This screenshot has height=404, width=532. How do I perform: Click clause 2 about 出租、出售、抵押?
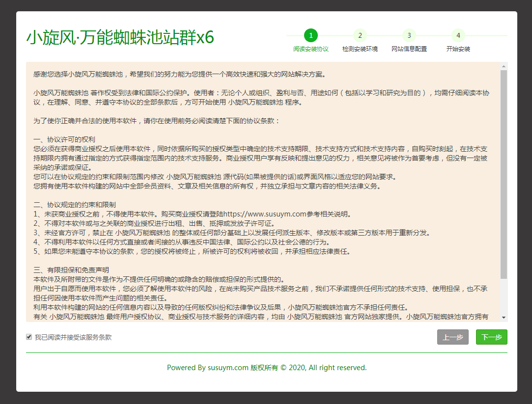[154, 223]
